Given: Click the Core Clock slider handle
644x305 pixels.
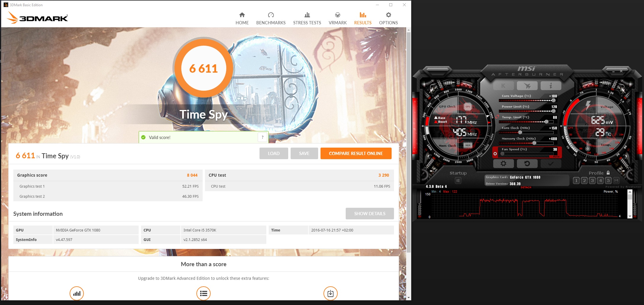Looking at the screenshot, I should click(x=520, y=132).
